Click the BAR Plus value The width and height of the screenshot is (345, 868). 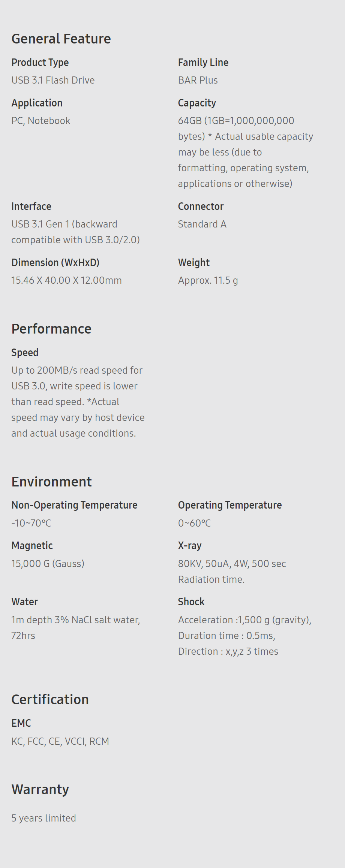[x=198, y=80]
